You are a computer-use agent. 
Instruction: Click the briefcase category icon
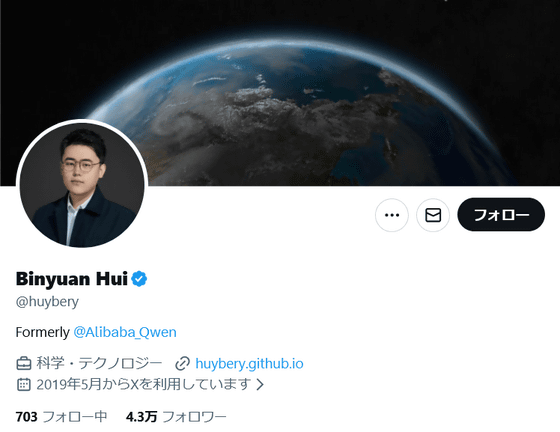point(24,364)
